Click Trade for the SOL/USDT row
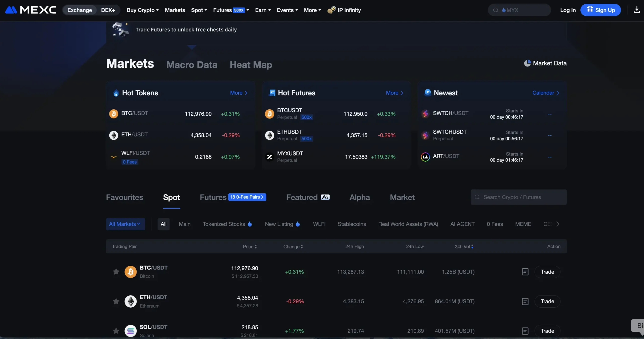 (547, 331)
